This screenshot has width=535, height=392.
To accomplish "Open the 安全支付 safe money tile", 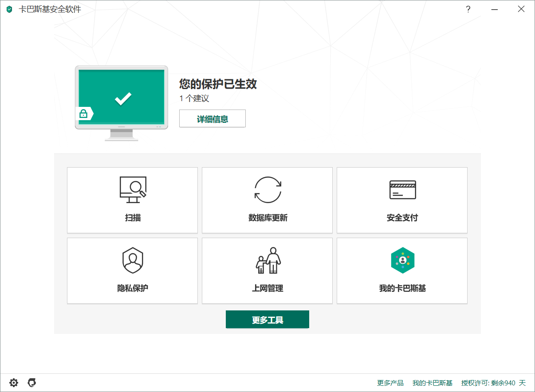I will [402, 200].
